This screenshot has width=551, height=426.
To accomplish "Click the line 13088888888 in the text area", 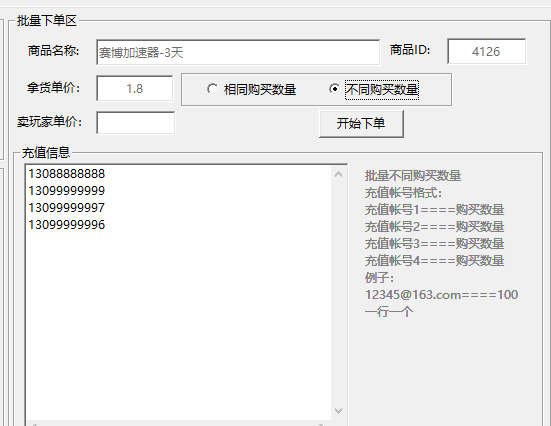I will [x=67, y=174].
